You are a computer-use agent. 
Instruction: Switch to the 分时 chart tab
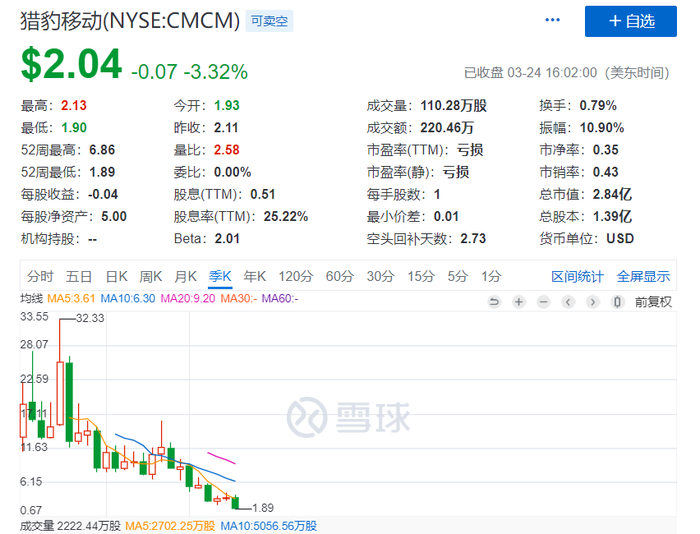point(40,276)
